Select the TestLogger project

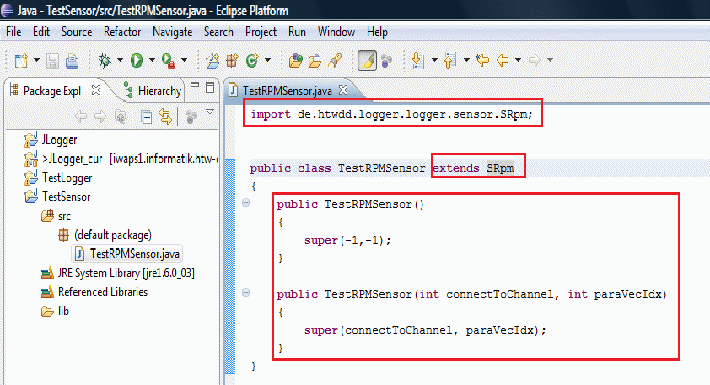point(58,178)
